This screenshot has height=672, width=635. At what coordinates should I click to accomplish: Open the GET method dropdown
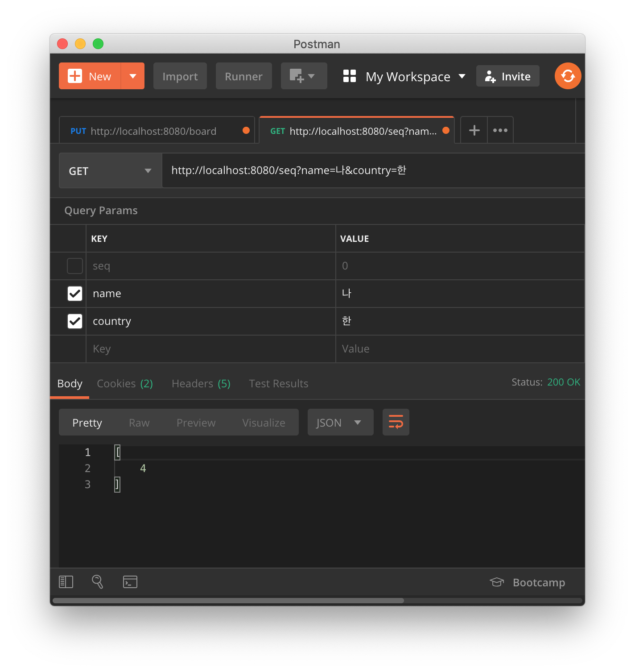click(x=111, y=170)
